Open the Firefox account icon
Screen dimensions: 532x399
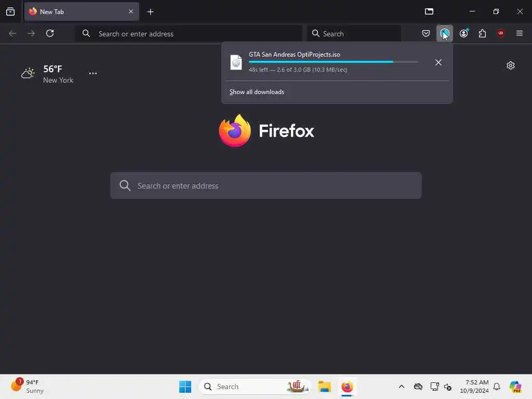463,33
